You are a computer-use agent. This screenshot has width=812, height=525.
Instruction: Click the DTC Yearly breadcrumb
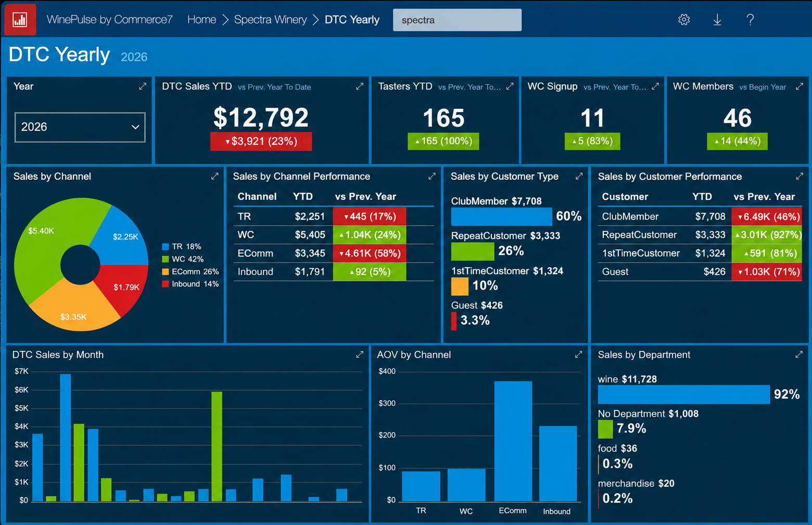point(352,20)
